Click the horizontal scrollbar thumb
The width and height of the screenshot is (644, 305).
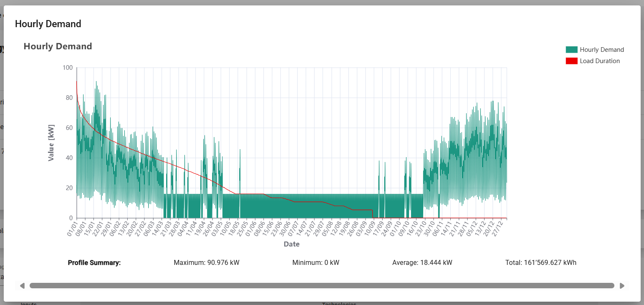tap(321, 286)
